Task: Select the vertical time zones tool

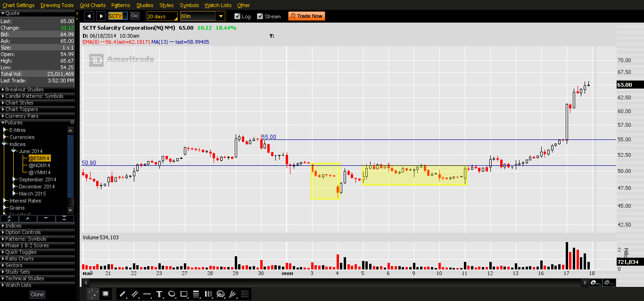Action: point(208,294)
